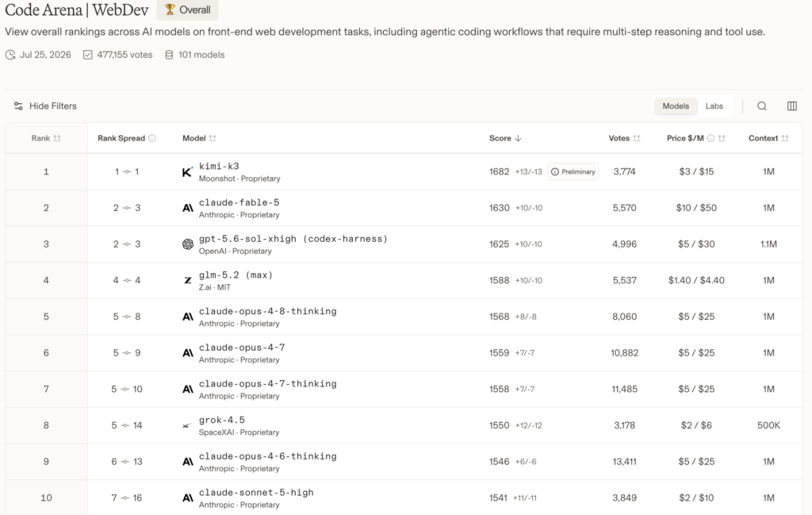Click the Code Arena | WebDev title
Viewport: 812px width, 515px height.
tap(77, 10)
